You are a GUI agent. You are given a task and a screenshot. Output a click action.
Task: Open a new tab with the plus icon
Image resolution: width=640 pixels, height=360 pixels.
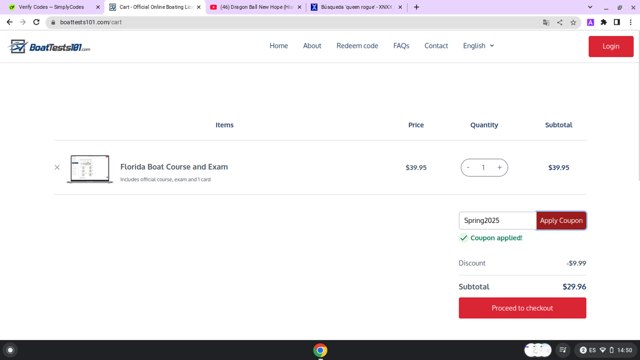tap(416, 7)
